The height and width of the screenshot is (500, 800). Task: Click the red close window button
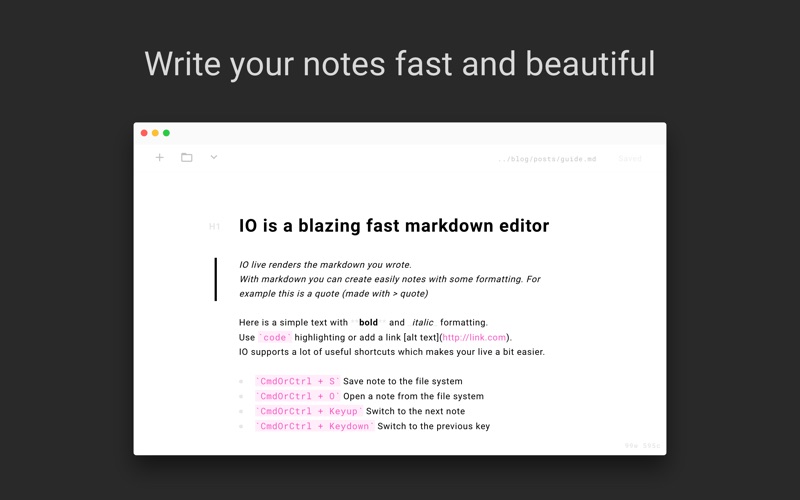pyautogui.click(x=144, y=133)
